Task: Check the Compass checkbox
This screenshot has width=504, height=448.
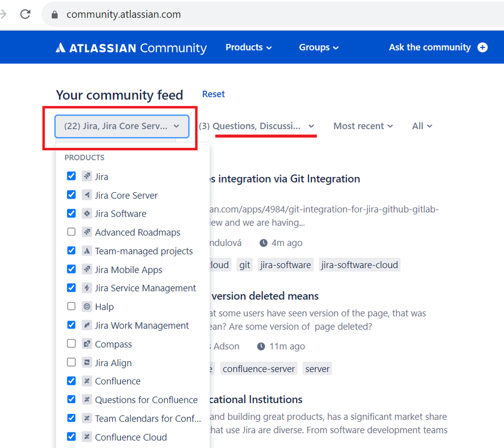Action: click(71, 344)
